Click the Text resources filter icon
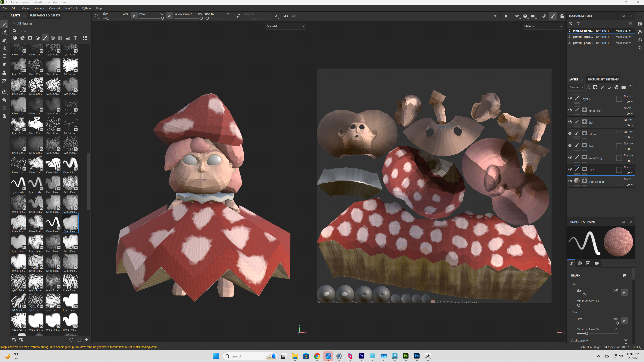 (75, 38)
